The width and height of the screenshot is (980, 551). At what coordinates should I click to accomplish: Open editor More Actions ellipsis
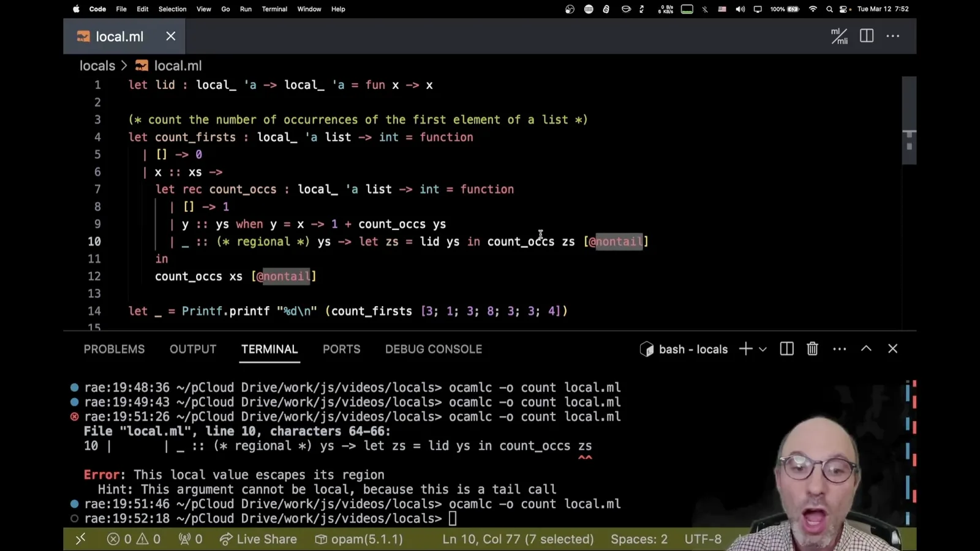(893, 36)
